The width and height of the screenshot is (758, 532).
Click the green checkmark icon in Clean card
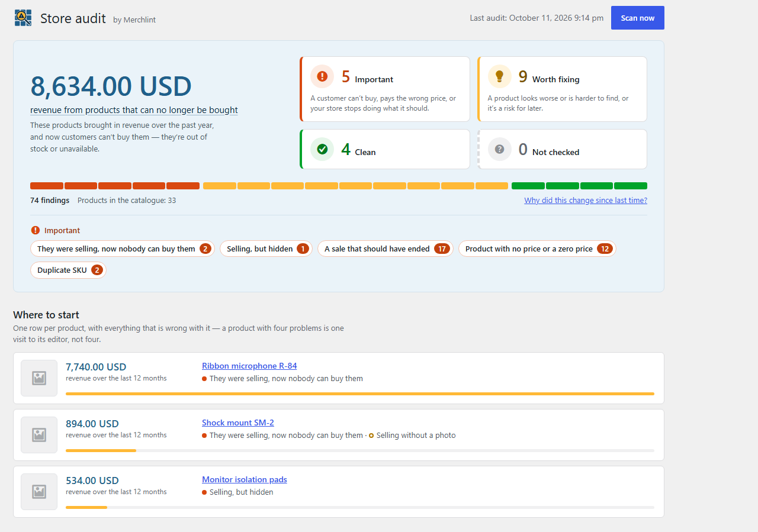pos(322,149)
